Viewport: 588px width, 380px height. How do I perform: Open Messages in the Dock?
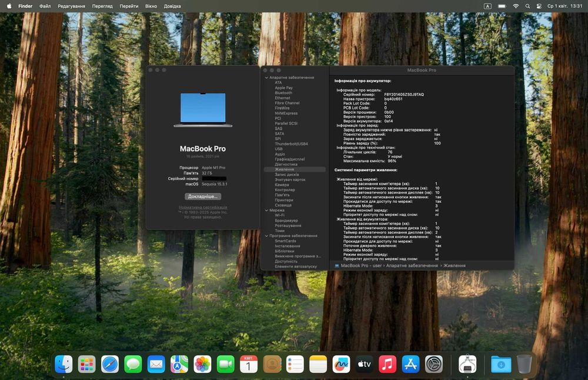coord(133,364)
